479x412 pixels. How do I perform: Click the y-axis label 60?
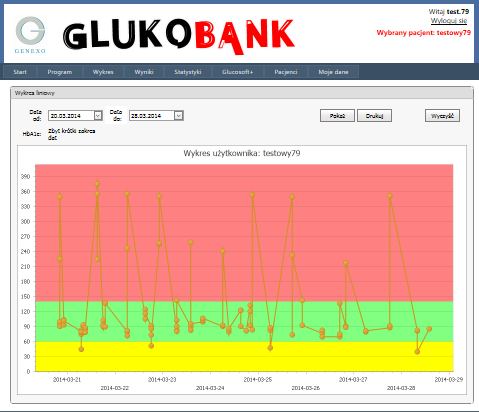(27, 342)
